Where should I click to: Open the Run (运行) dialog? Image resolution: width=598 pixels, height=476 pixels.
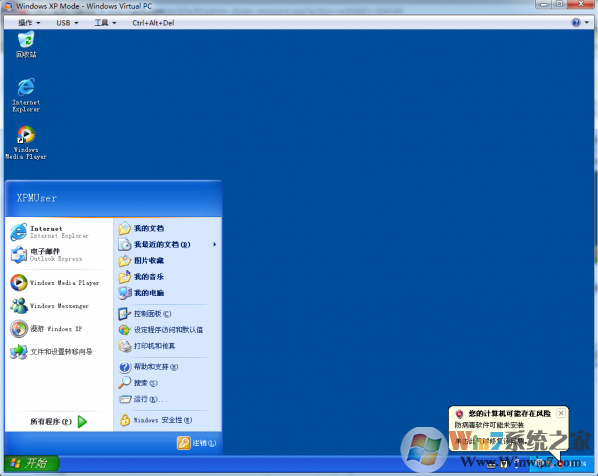click(x=143, y=399)
